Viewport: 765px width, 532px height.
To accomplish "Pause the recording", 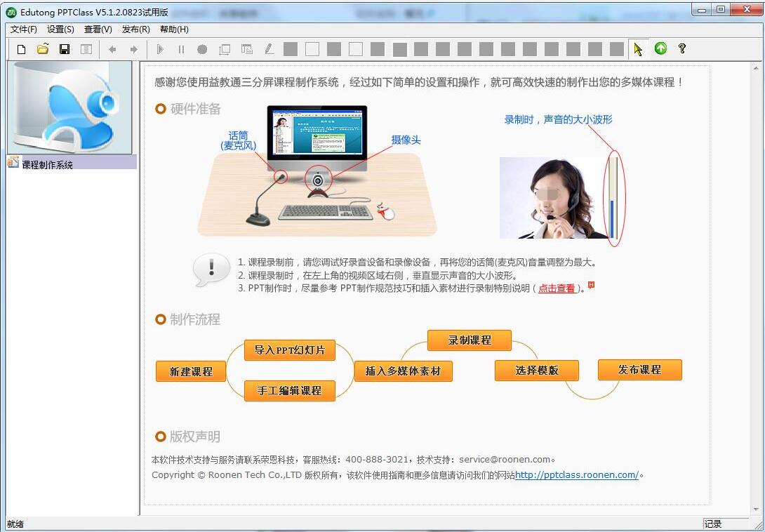I will (180, 49).
